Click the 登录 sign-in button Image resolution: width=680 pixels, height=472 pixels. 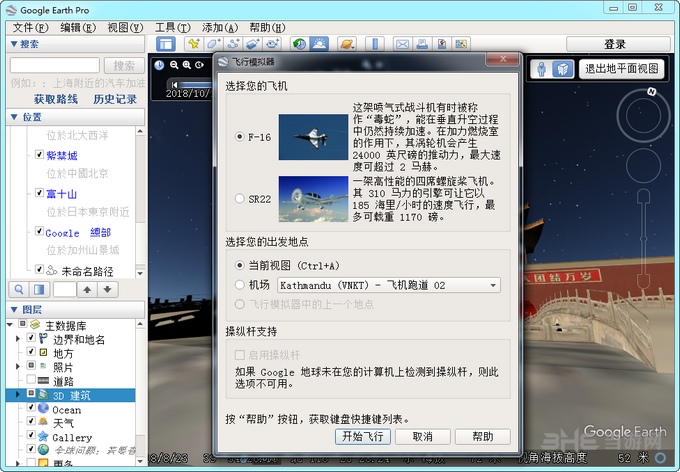(618, 44)
